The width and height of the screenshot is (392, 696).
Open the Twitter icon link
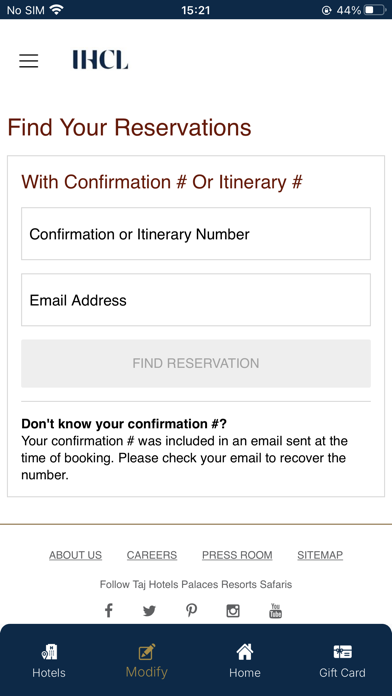point(149,611)
